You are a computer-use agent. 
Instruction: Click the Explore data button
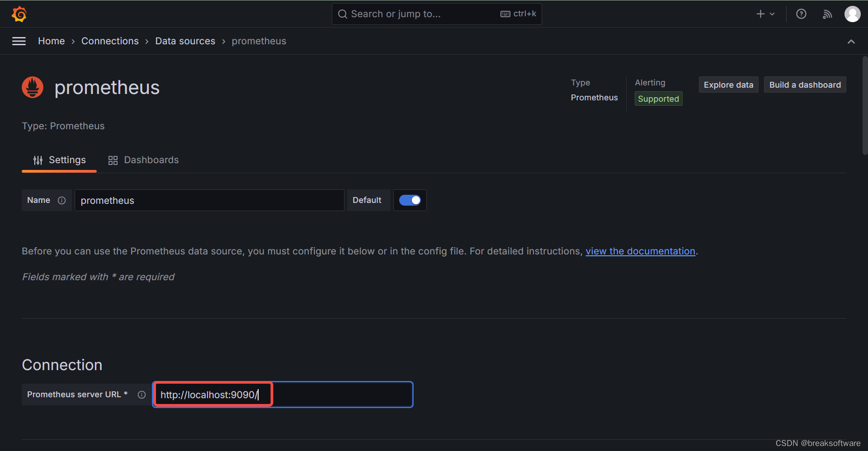click(x=728, y=85)
